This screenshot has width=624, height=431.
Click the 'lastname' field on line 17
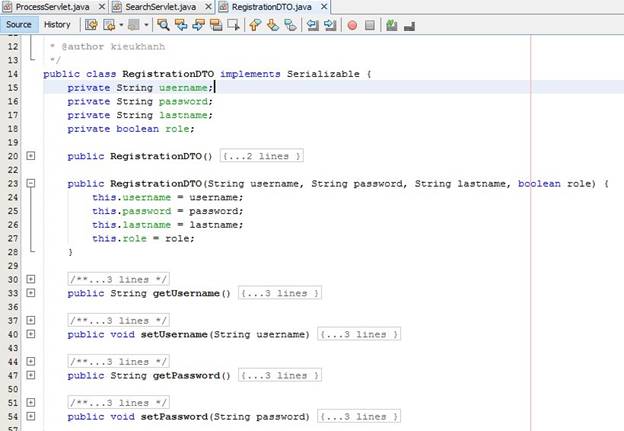coord(183,115)
